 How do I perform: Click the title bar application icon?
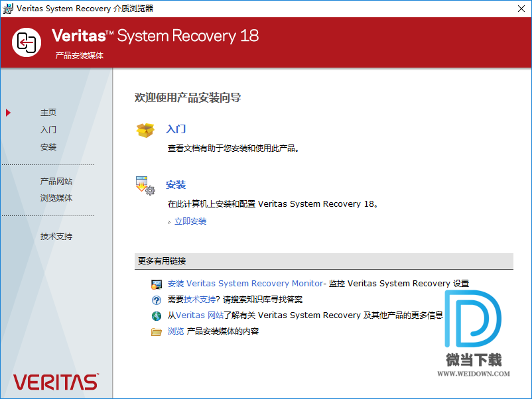click(x=8, y=8)
